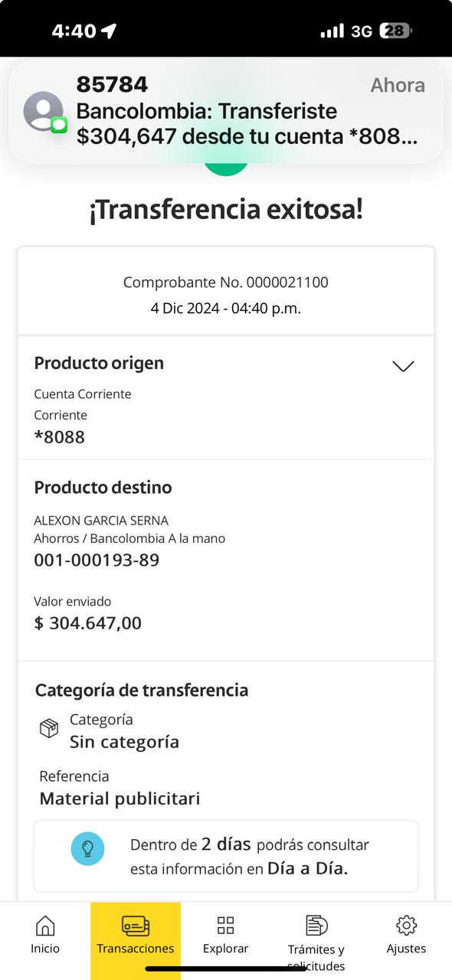Open the Explorar grid icon
This screenshot has height=980, width=452.
[x=225, y=925]
